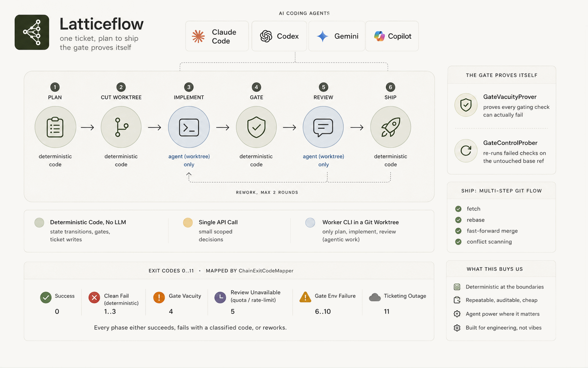The width and height of the screenshot is (588, 368).
Task: Click the PLAN step label
Action: [55, 98]
